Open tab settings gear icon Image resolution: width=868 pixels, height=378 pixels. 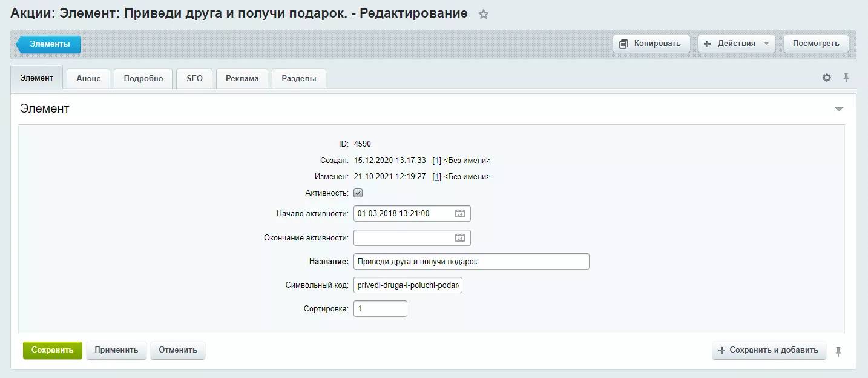click(827, 78)
